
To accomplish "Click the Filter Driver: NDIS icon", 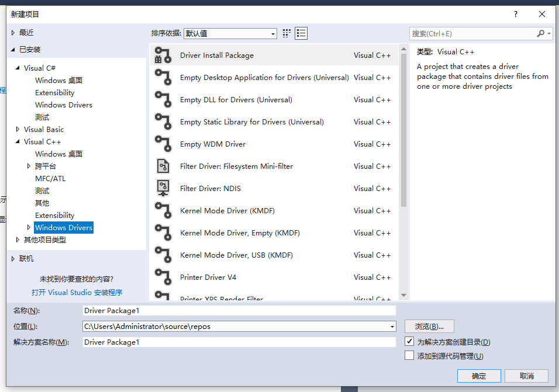I will coord(163,188).
